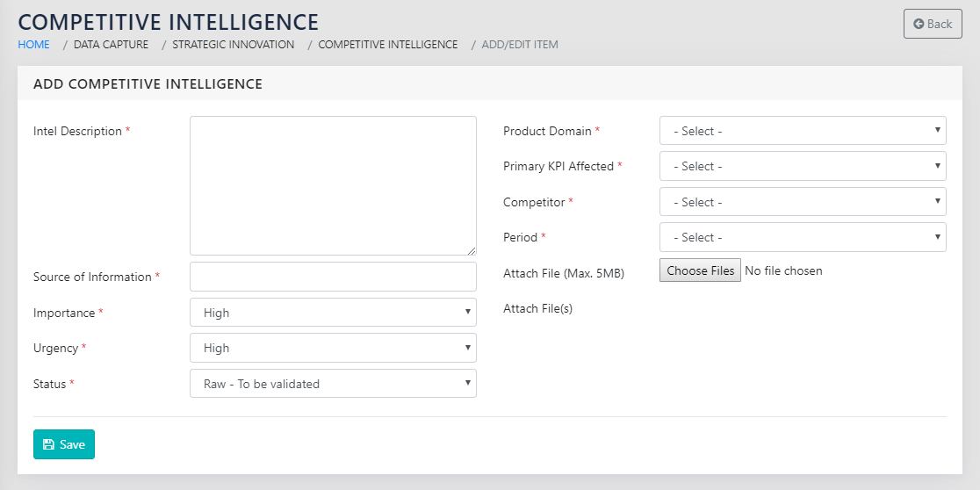Return to COMPETITIVE INTELLIGENCE breadcrumb
Image resolution: width=980 pixels, height=490 pixels.
387,44
